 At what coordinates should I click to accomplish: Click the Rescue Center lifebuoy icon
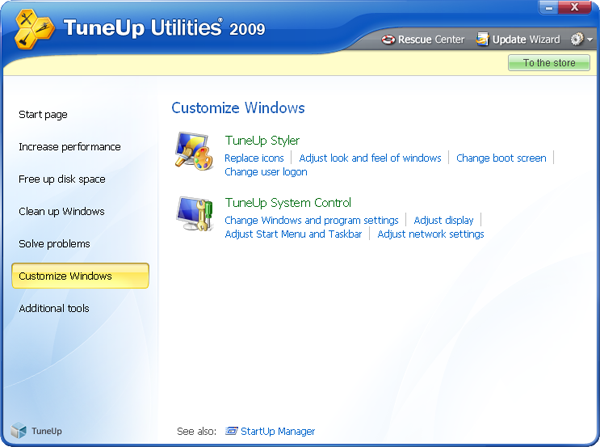[x=388, y=39]
